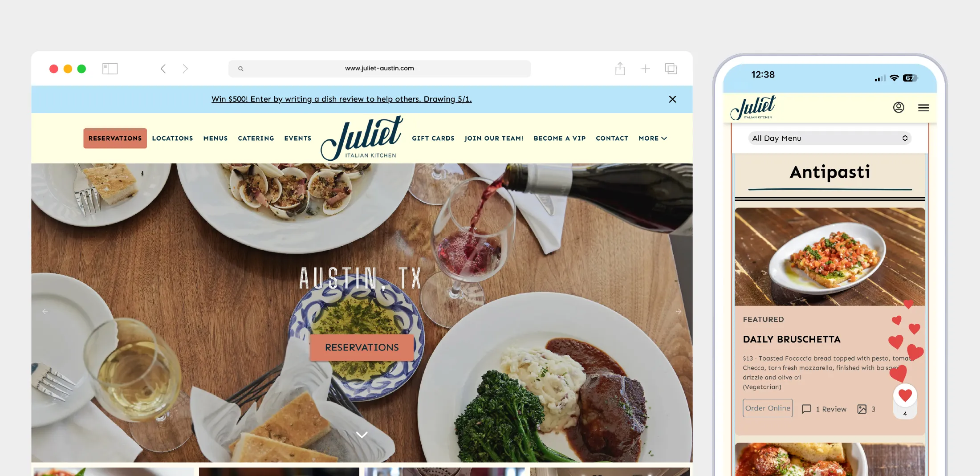Go back with the browser arrow

(163, 69)
